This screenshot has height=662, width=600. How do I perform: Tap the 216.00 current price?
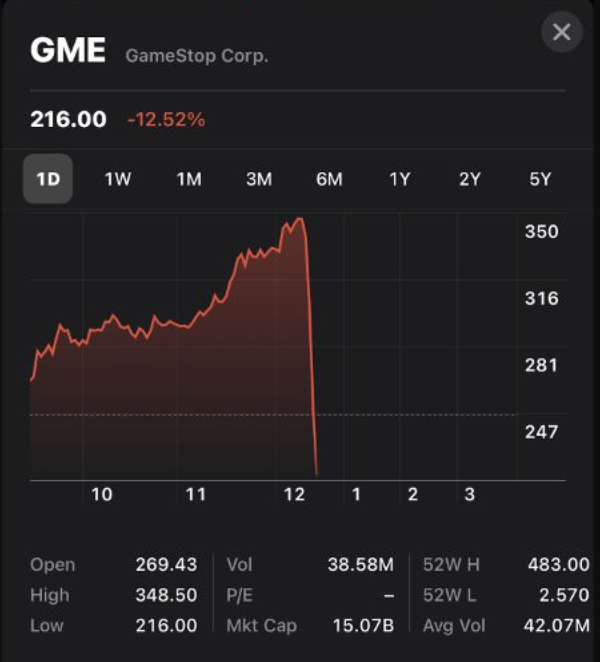click(68, 119)
